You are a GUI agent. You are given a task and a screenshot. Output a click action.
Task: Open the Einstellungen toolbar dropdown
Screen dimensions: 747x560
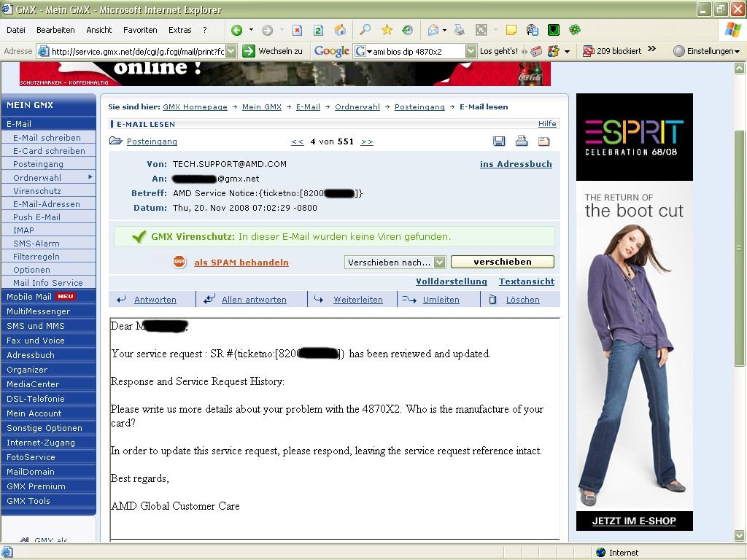click(706, 51)
